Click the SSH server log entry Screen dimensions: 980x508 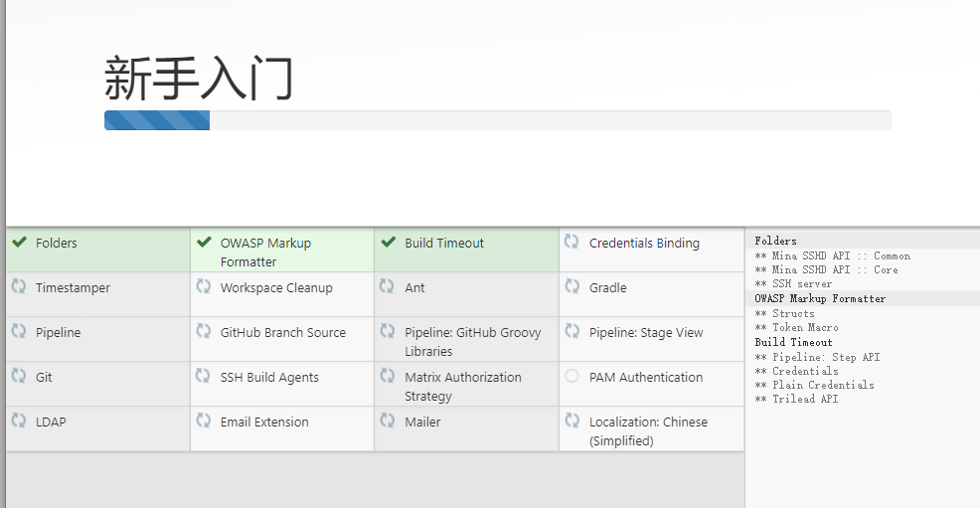pos(793,283)
